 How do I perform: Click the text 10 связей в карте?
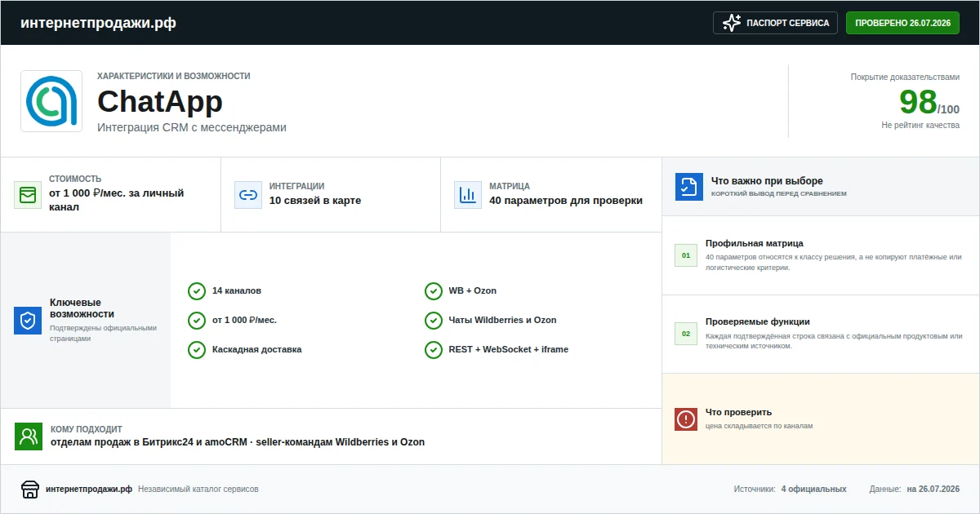point(315,201)
